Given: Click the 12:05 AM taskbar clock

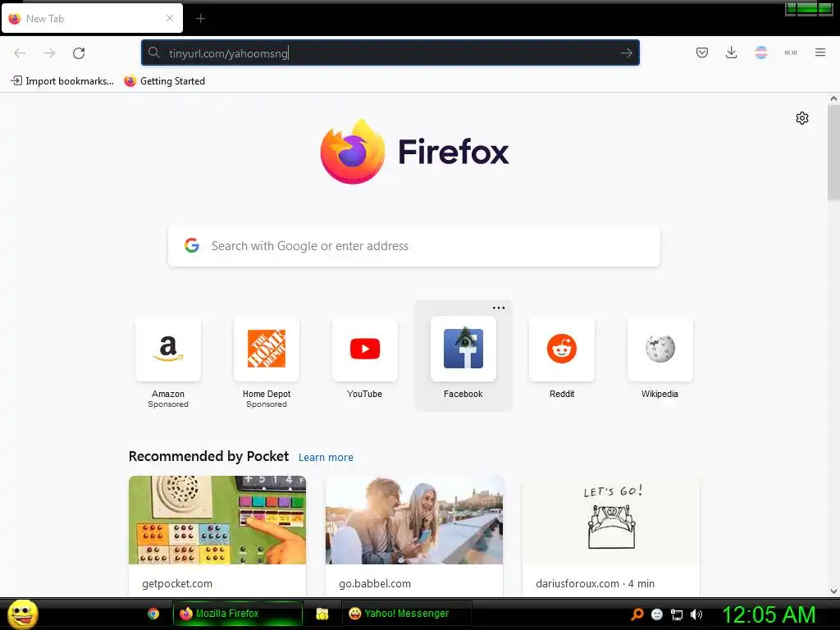Looking at the screenshot, I should pyautogui.click(x=769, y=614).
